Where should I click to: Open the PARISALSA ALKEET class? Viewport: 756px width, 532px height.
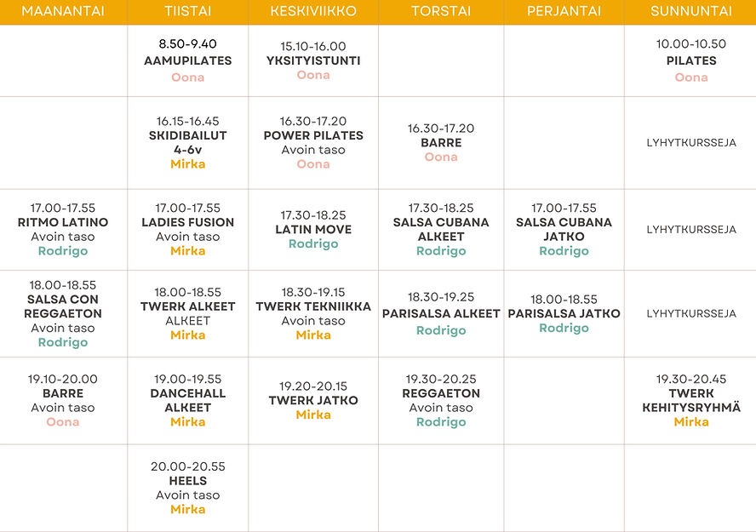[x=441, y=314]
